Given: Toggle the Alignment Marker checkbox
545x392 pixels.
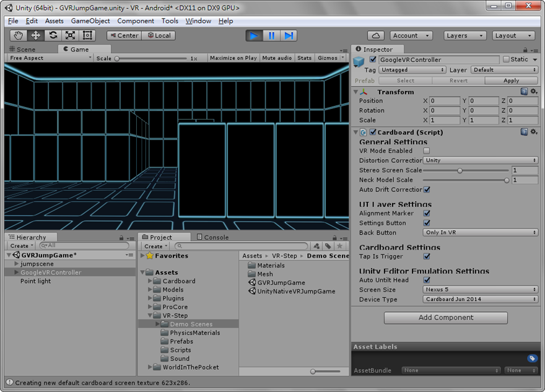Looking at the screenshot, I should click(x=427, y=214).
